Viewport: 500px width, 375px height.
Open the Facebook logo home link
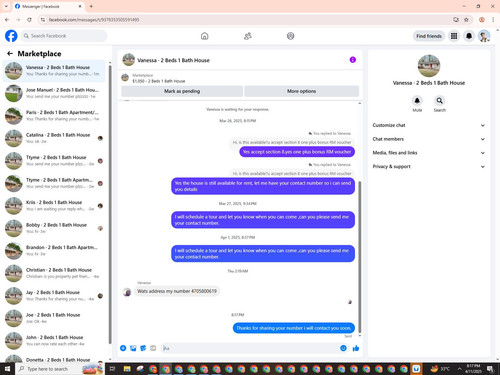[11, 36]
